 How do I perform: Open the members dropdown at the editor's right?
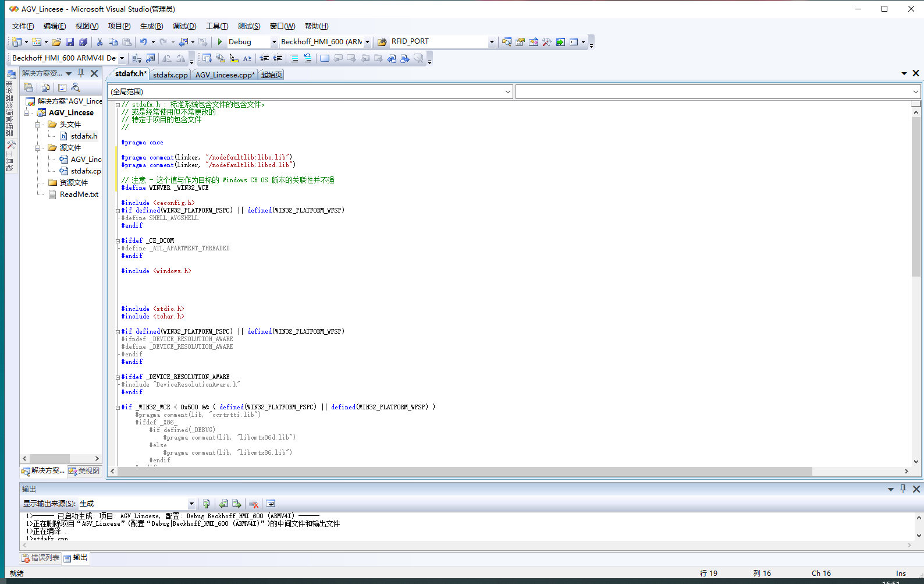tap(915, 91)
